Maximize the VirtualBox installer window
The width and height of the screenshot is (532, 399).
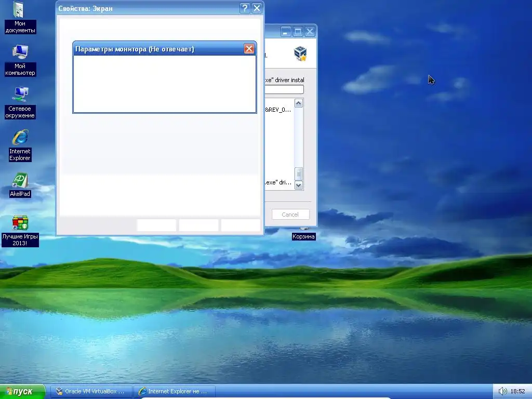click(x=298, y=32)
